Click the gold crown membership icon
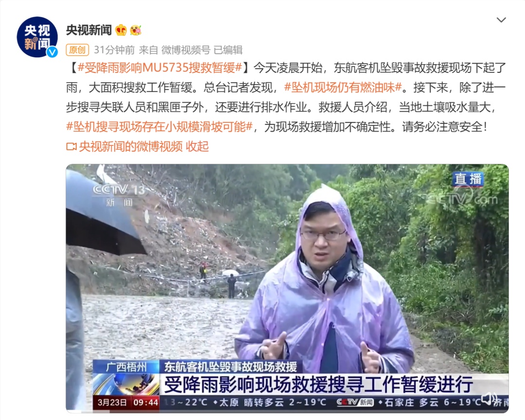This screenshot has height=420, width=525. [x=121, y=30]
